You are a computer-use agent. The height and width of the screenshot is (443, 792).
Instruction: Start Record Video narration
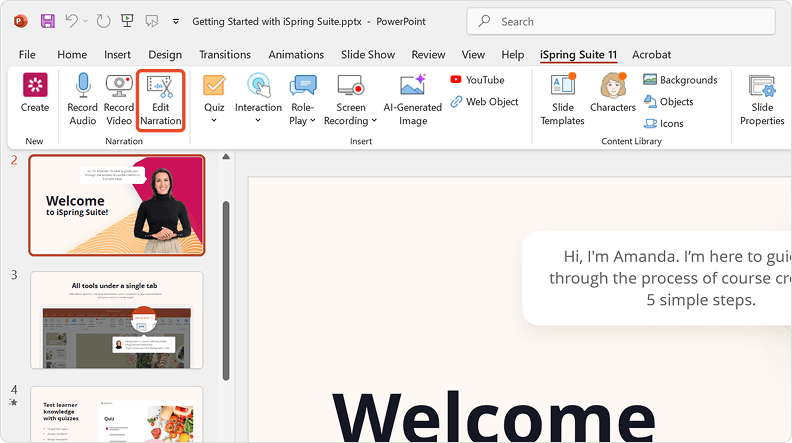coord(119,99)
